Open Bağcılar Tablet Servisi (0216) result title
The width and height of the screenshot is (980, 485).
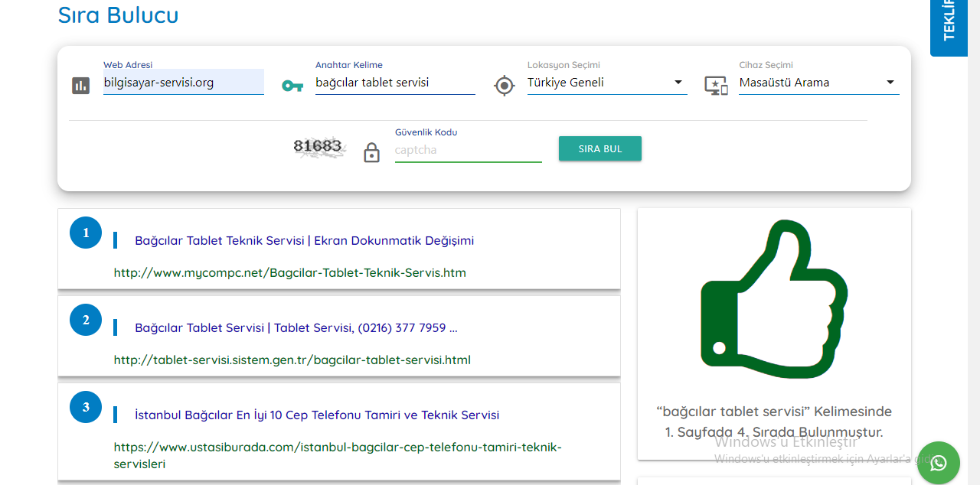click(x=296, y=327)
